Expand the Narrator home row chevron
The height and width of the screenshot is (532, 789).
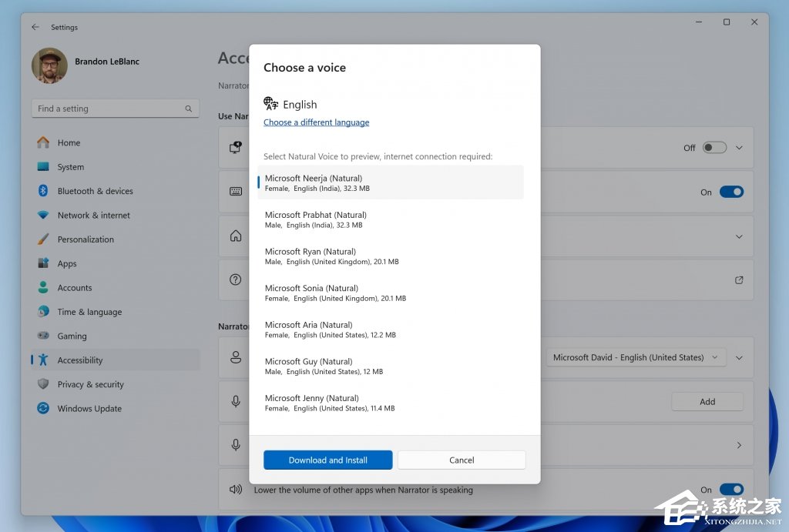tap(739, 236)
